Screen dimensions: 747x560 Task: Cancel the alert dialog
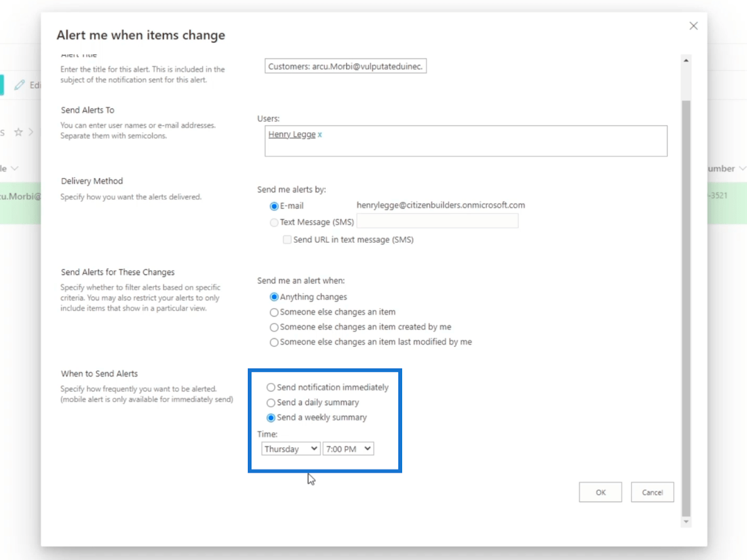[652, 492]
